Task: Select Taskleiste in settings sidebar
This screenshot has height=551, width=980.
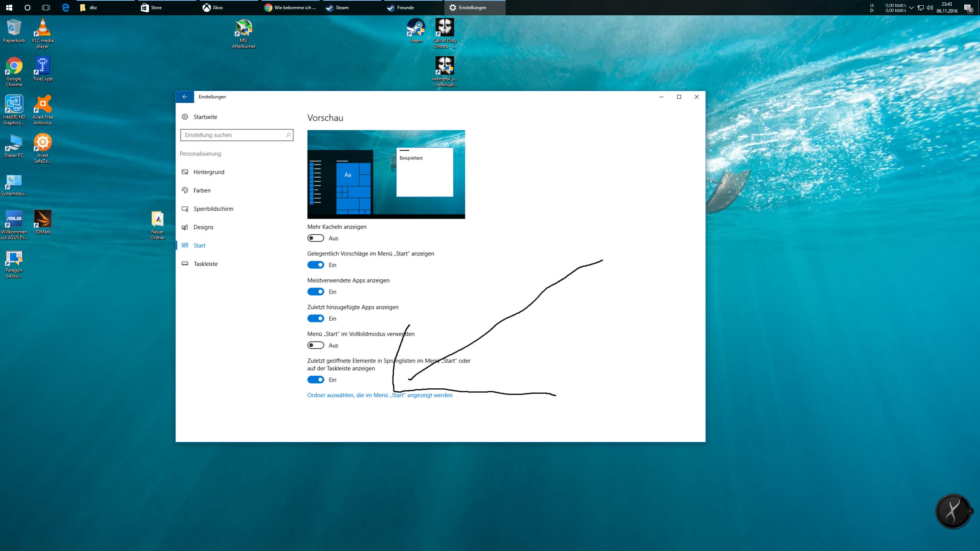Action: pyautogui.click(x=205, y=264)
